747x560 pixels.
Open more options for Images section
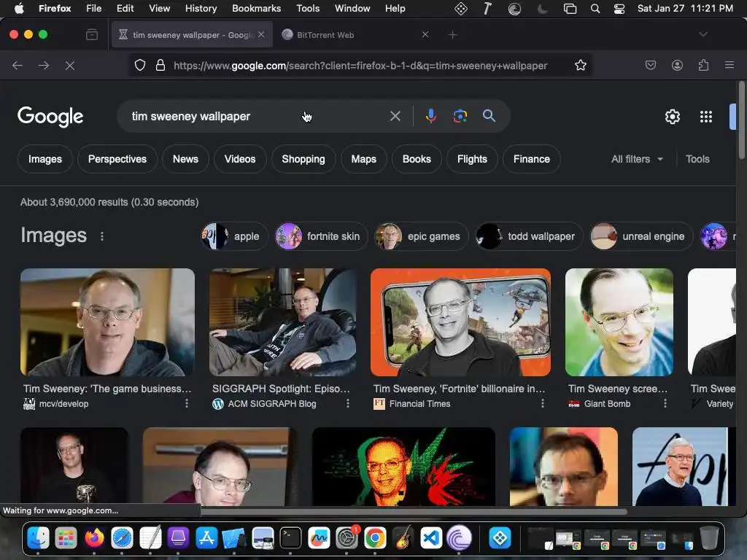coord(102,236)
